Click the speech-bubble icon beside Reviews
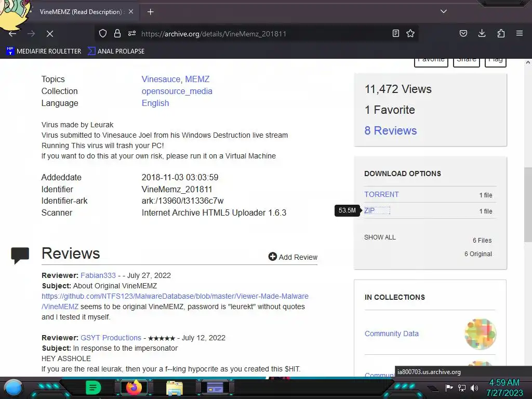Viewport: 532px width, 399px height. coord(20,256)
